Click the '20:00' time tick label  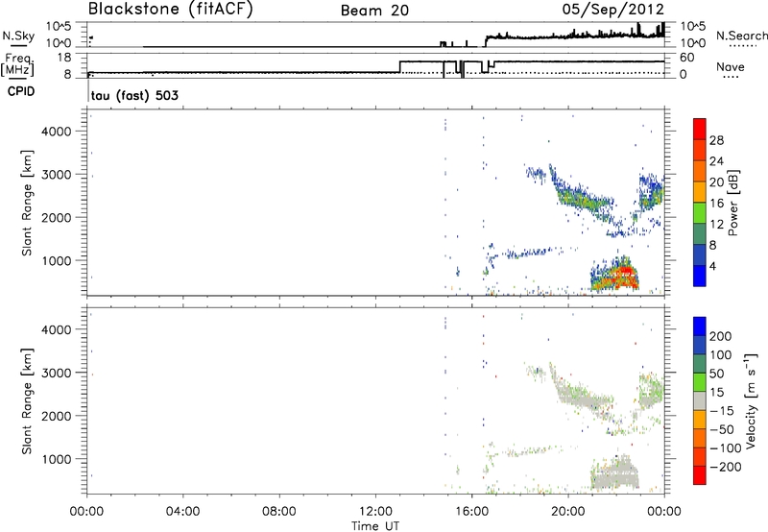click(x=567, y=512)
